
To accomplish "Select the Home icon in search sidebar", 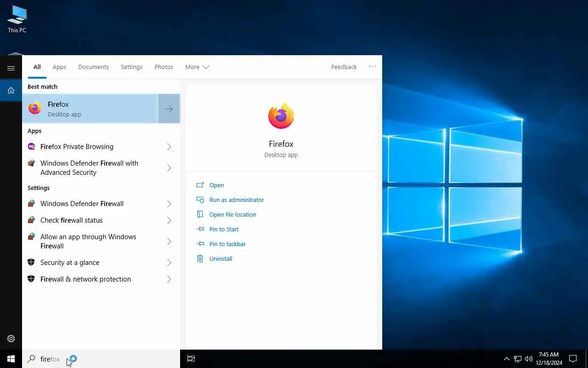I will pos(11,90).
